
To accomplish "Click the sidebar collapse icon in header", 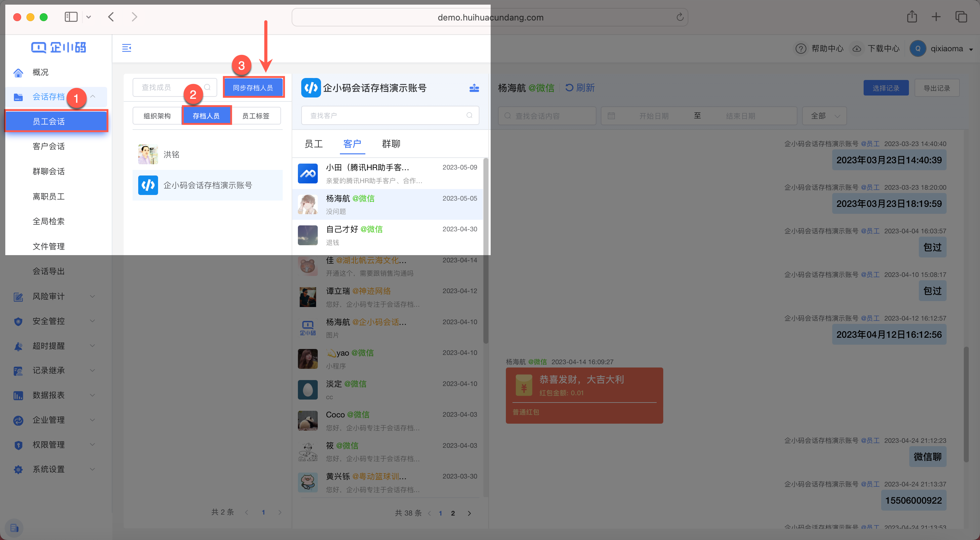I will (127, 48).
